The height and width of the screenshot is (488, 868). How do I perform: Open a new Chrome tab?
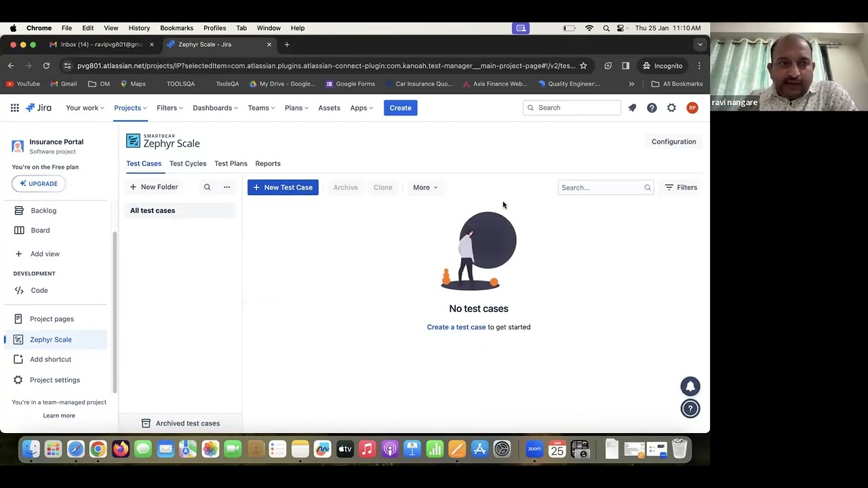coord(287,45)
